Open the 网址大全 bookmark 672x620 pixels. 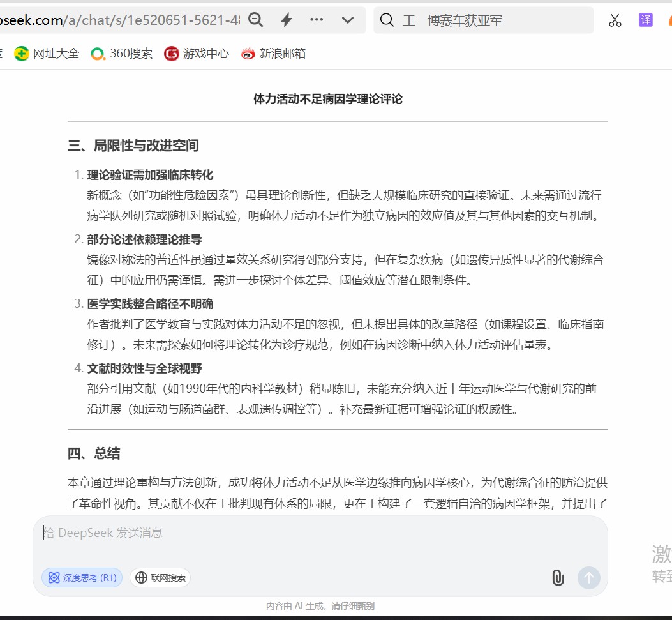[47, 54]
